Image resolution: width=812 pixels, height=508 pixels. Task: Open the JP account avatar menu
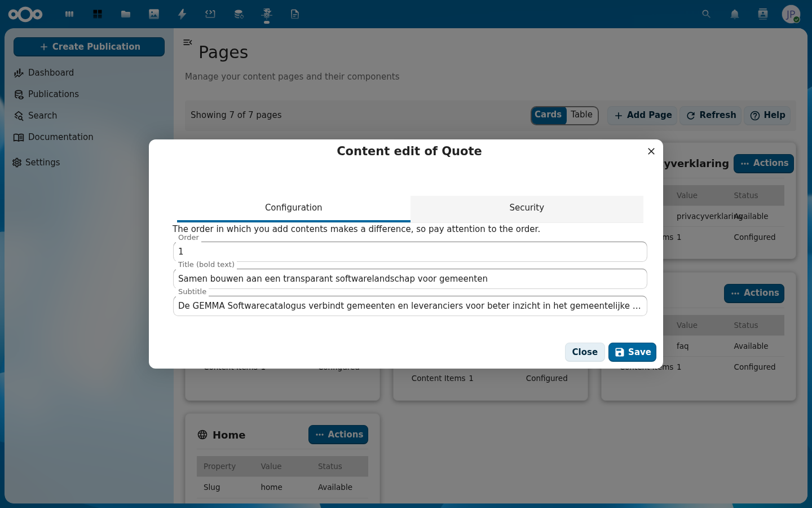791,14
